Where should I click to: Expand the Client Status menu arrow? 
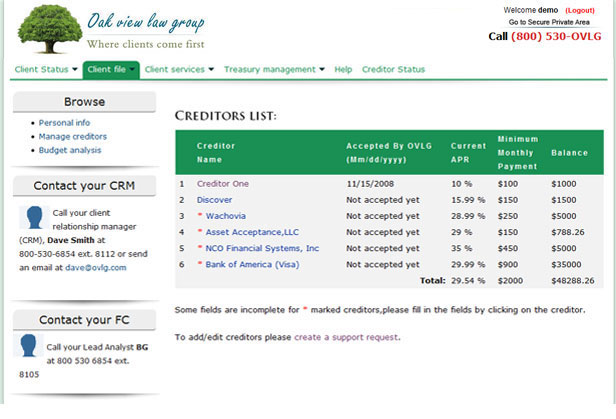point(75,70)
